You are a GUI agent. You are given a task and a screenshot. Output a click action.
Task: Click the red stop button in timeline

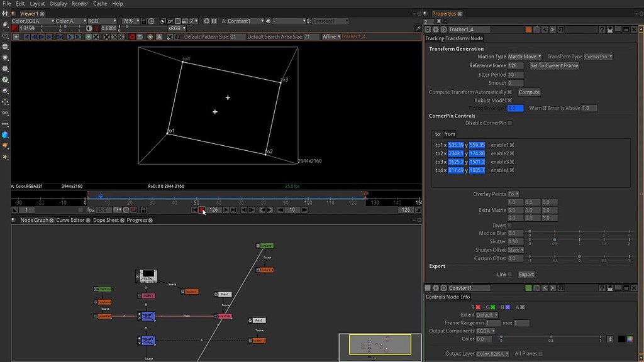pos(201,210)
